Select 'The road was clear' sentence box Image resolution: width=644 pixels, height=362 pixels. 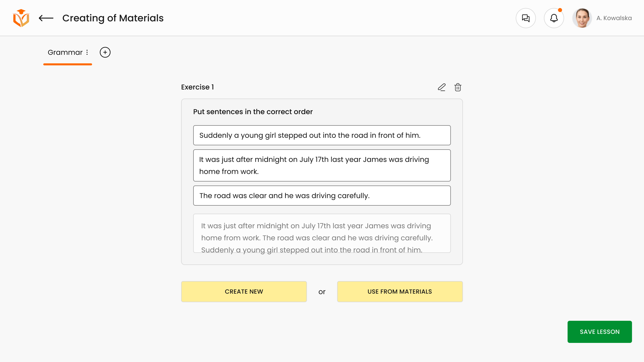click(x=322, y=196)
